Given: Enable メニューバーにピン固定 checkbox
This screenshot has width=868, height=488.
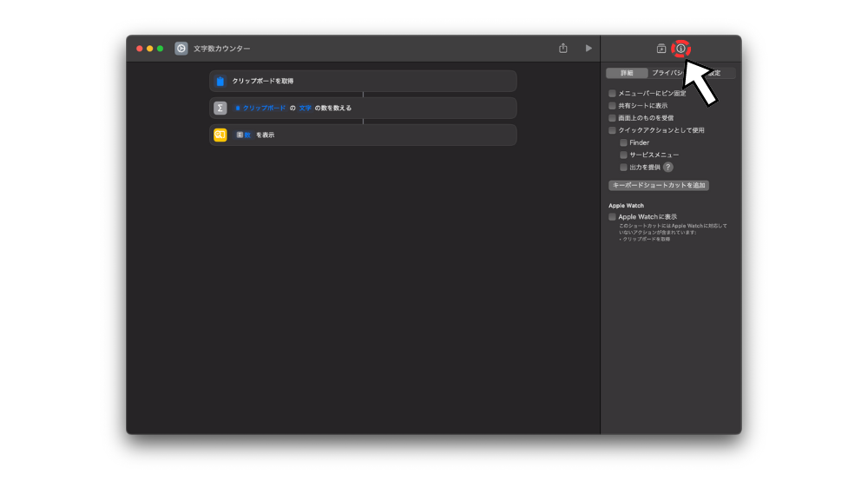Looking at the screenshot, I should click(612, 93).
